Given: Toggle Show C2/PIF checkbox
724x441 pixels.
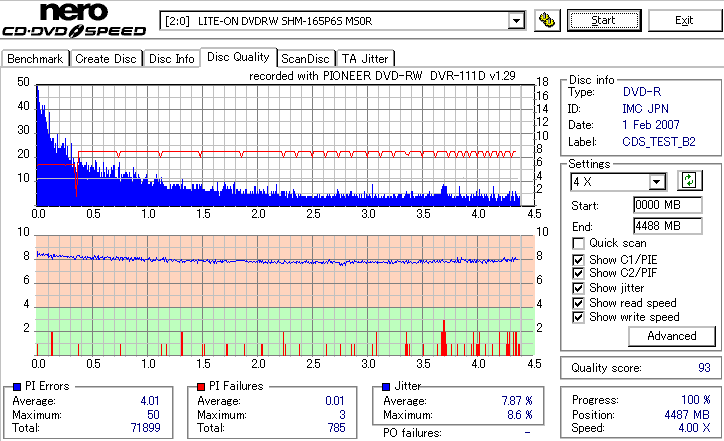Looking at the screenshot, I should pyautogui.click(x=578, y=273).
